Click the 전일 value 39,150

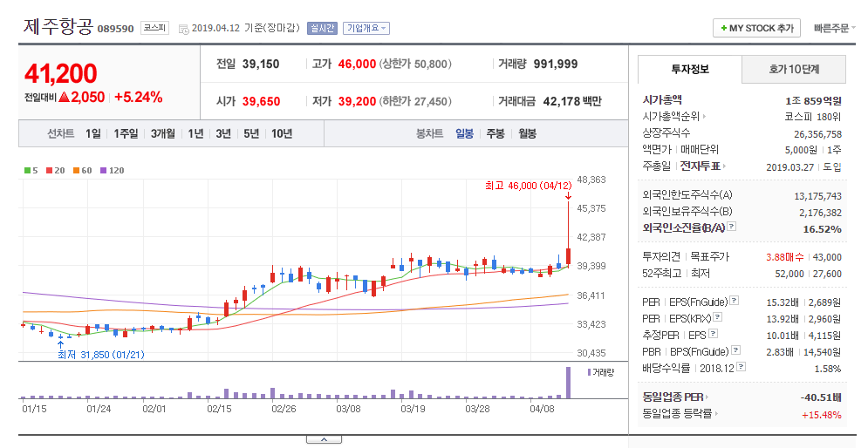[x=261, y=64]
